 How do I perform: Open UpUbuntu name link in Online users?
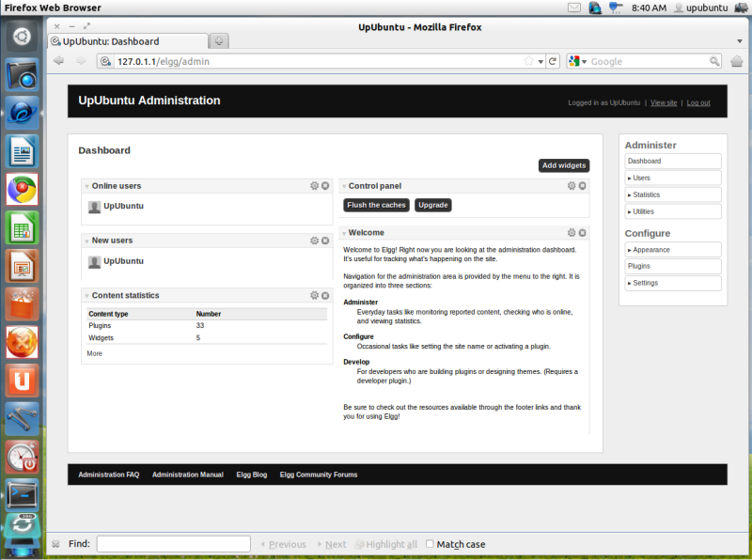[x=123, y=206]
